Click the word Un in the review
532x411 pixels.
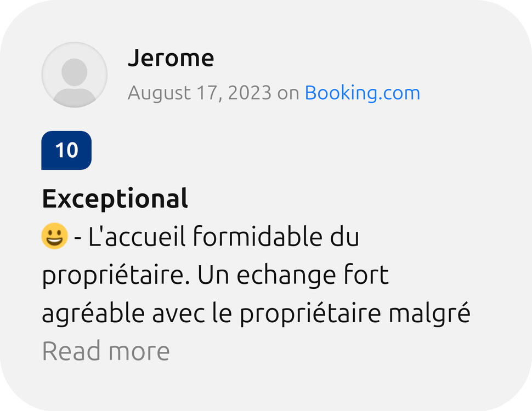[x=212, y=276]
